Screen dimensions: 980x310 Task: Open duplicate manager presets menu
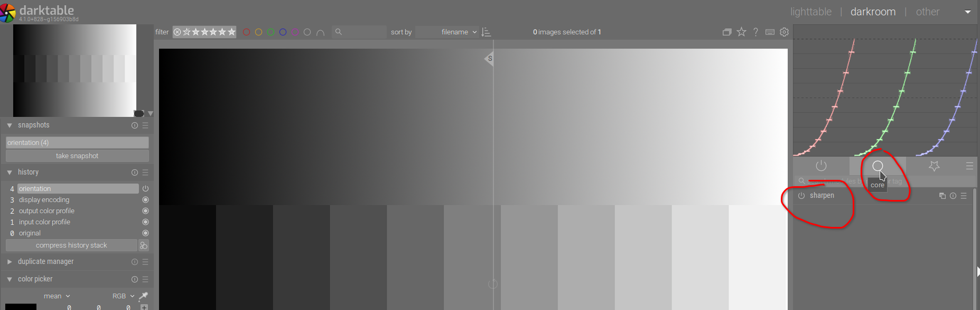[145, 262]
